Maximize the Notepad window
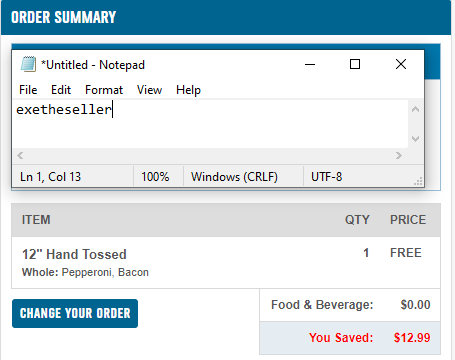 (355, 64)
